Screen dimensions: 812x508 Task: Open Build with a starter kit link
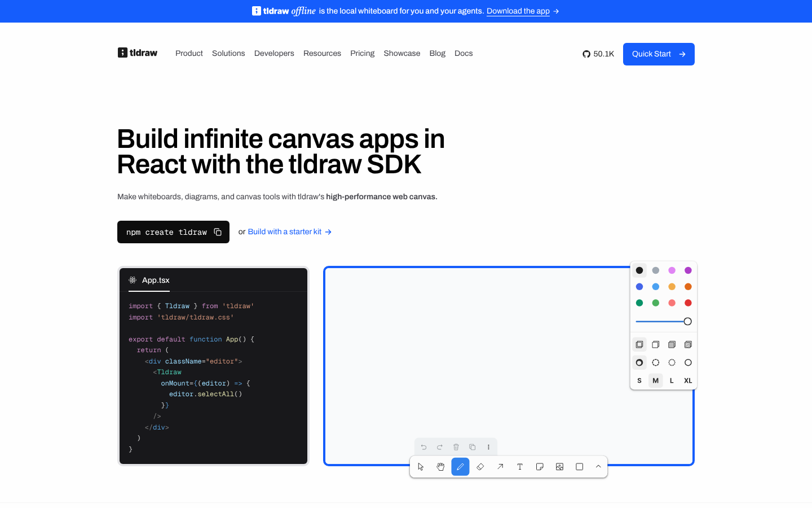pos(290,232)
